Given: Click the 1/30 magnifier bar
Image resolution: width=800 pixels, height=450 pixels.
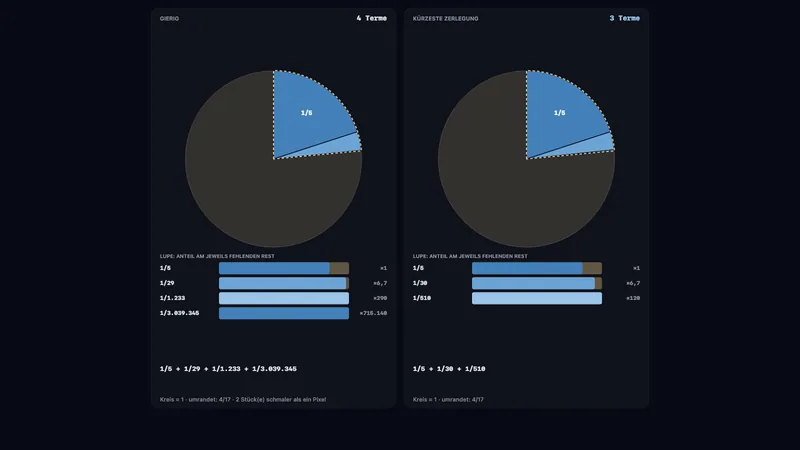Looking at the screenshot, I should (x=537, y=283).
